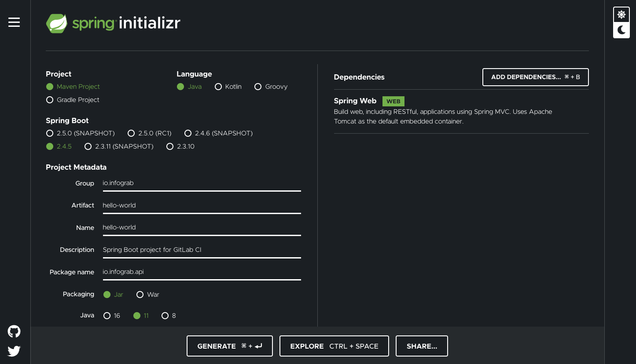Edit the Description field
The width and height of the screenshot is (636, 364).
(x=202, y=250)
